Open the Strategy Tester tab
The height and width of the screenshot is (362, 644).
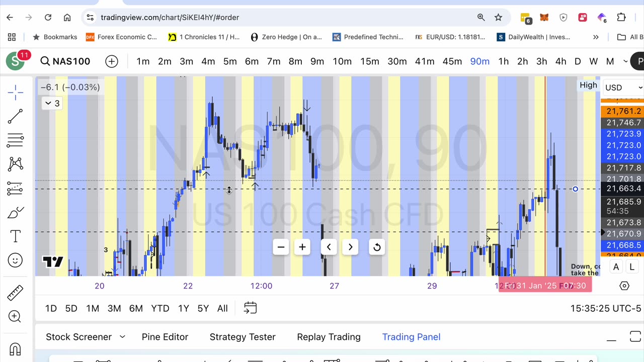point(243,337)
